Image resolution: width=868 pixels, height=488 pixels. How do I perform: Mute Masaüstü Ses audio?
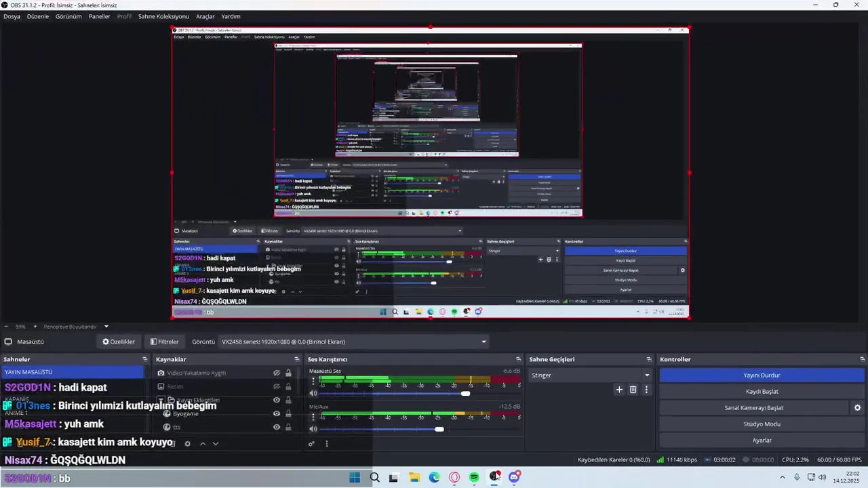click(x=313, y=393)
